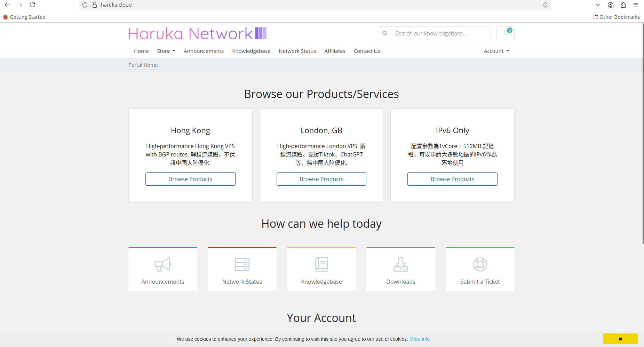Browse Products for IPv6 Only
The image size is (644, 347).
(x=452, y=179)
